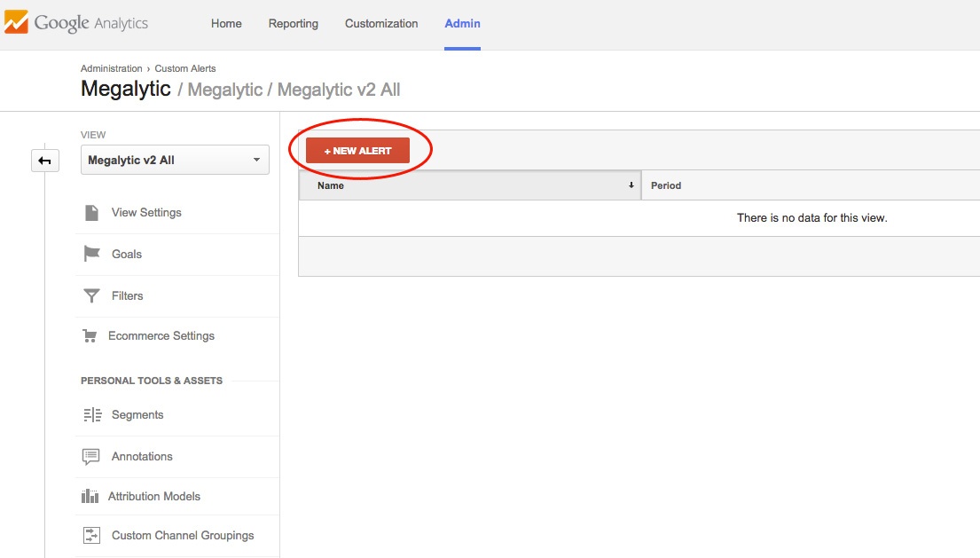980x558 pixels.
Task: Switch to the Reporting tab
Action: (x=293, y=24)
